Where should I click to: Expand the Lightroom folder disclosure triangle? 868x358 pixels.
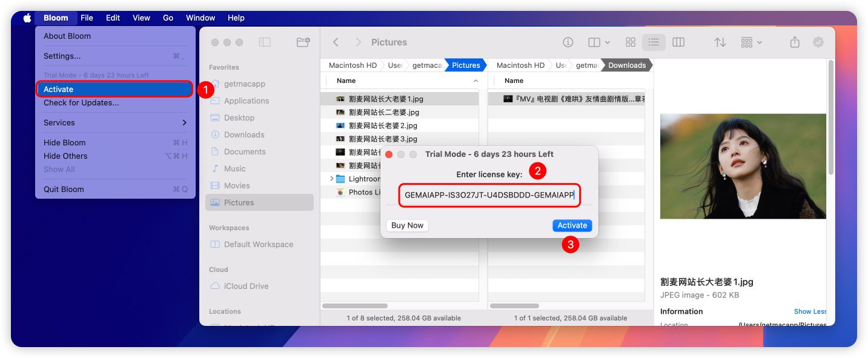331,179
